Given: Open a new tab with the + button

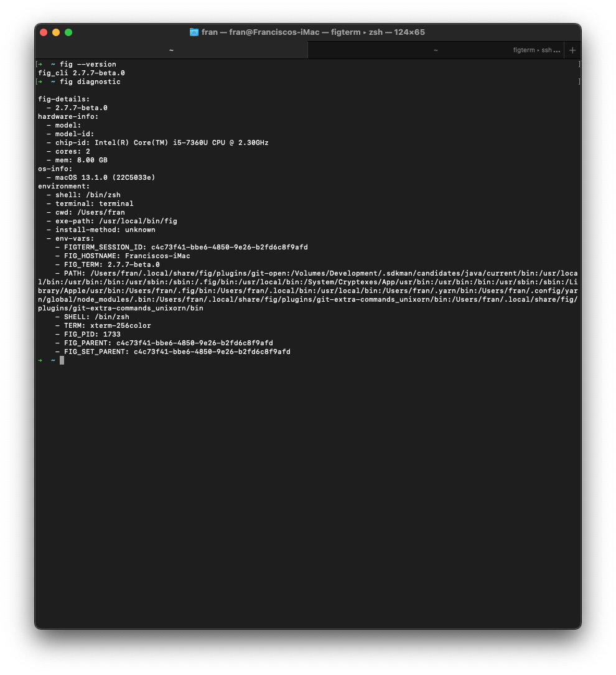Looking at the screenshot, I should pyautogui.click(x=572, y=50).
